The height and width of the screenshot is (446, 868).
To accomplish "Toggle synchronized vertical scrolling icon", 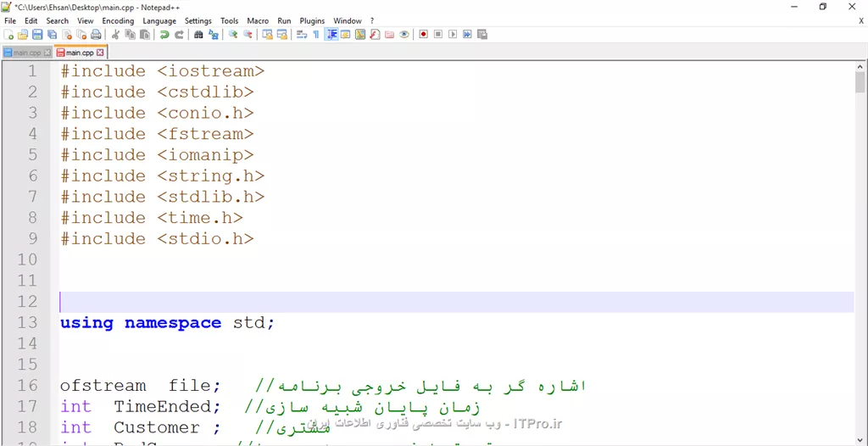I will [267, 35].
